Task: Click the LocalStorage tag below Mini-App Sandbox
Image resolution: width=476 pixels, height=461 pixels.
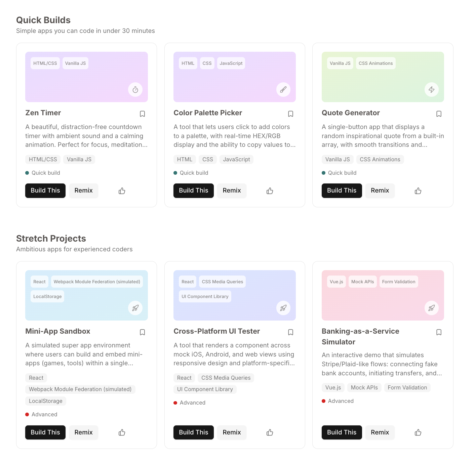Action: click(x=45, y=401)
